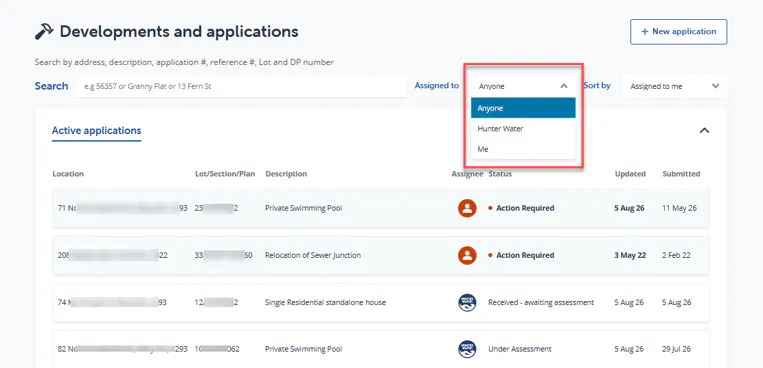Click the Status column header
763x368 pixels.
click(500, 174)
